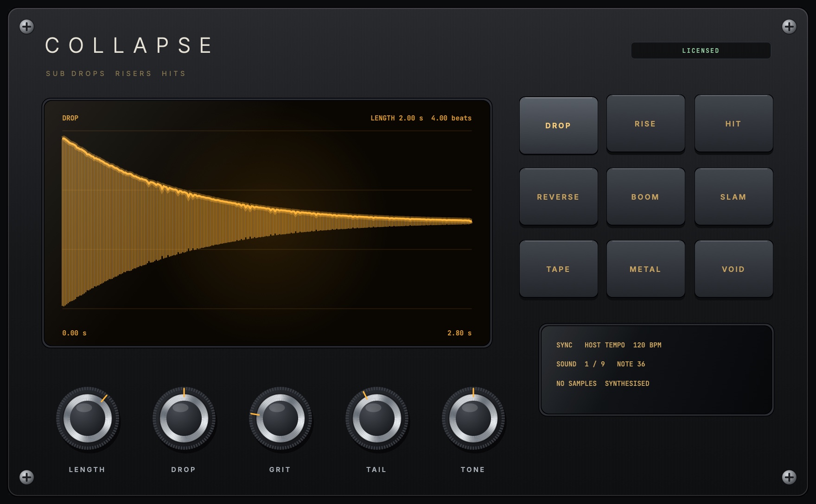This screenshot has width=816, height=504.
Task: Choose the METAL sound pad
Action: click(645, 269)
